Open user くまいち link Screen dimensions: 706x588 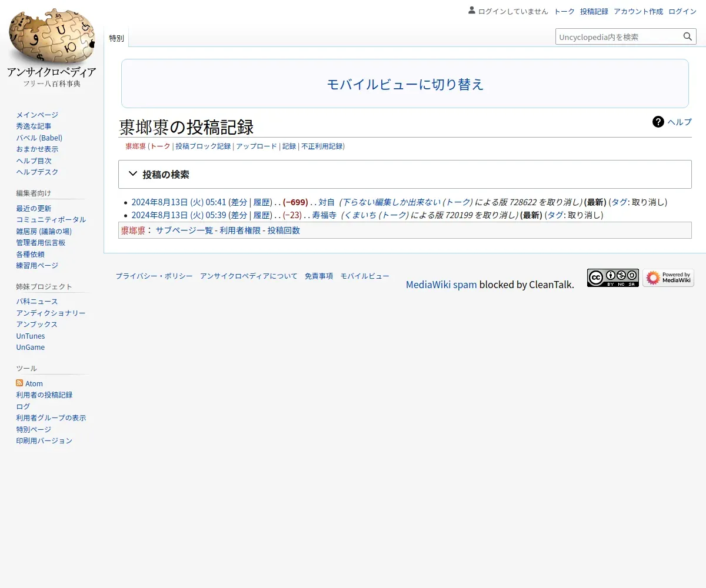point(359,215)
